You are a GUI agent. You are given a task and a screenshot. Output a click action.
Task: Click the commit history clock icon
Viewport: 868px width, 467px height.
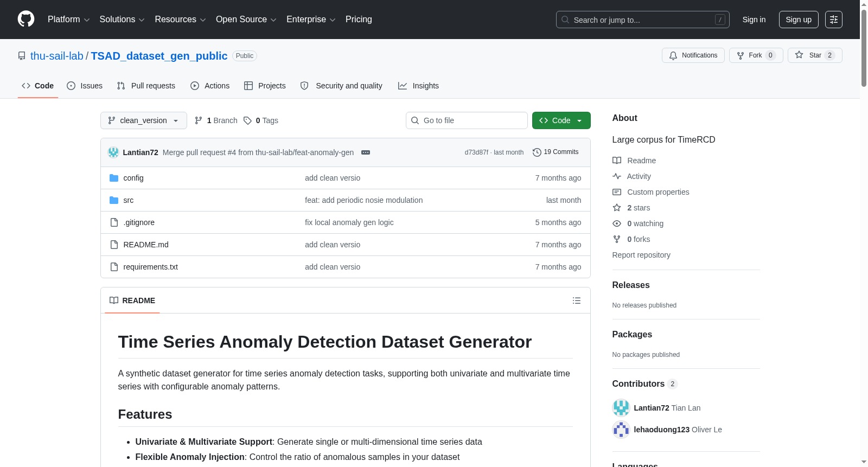pos(537,152)
